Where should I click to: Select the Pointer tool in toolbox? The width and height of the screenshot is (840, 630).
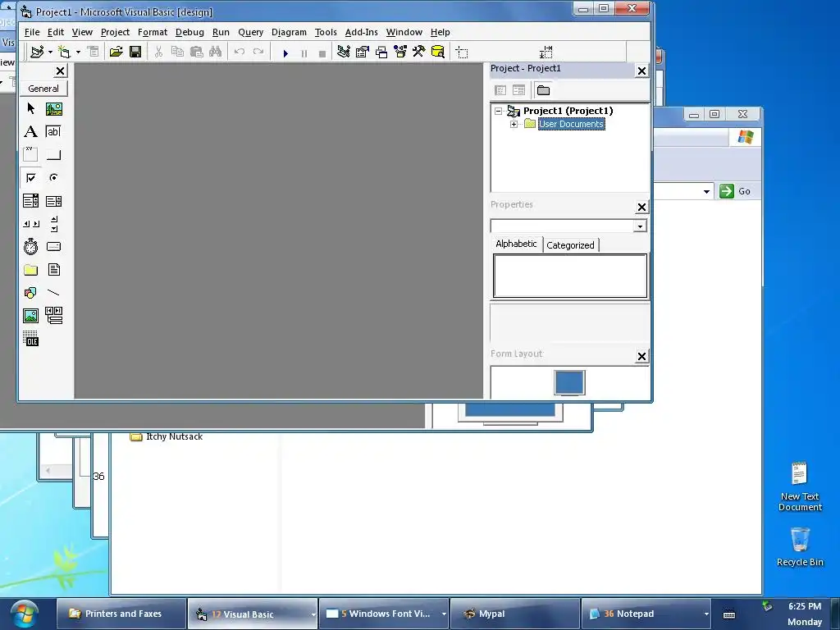coord(30,109)
